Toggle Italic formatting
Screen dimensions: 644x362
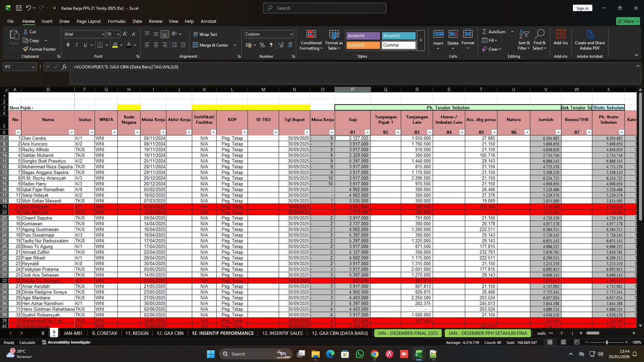(76, 45)
